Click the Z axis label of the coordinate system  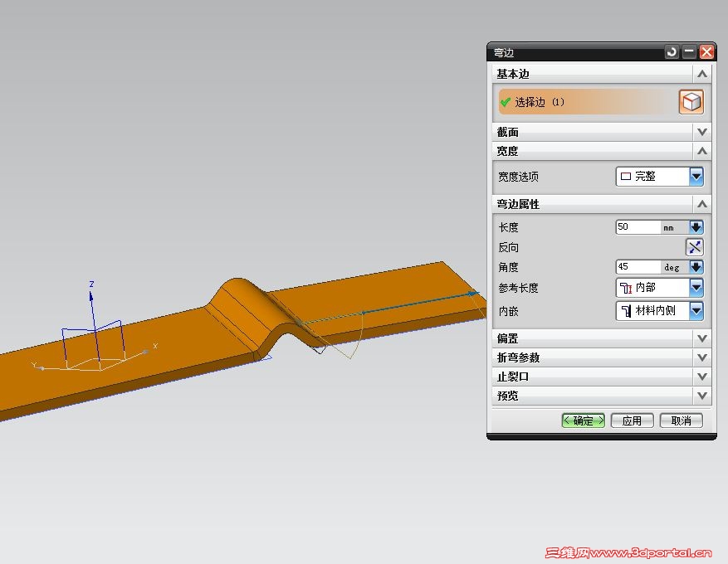click(x=91, y=284)
